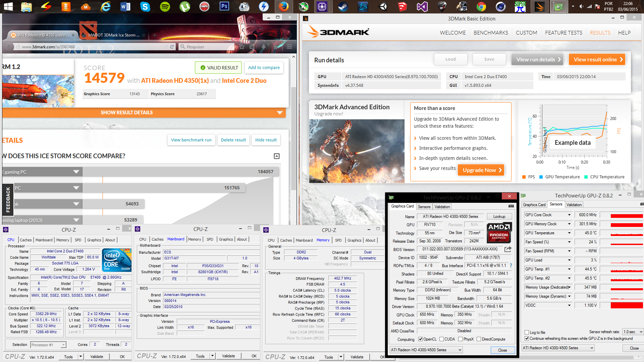644x362 pixels.
Task: Launch Visual Studio from the taskbar
Action: click(x=422, y=6)
